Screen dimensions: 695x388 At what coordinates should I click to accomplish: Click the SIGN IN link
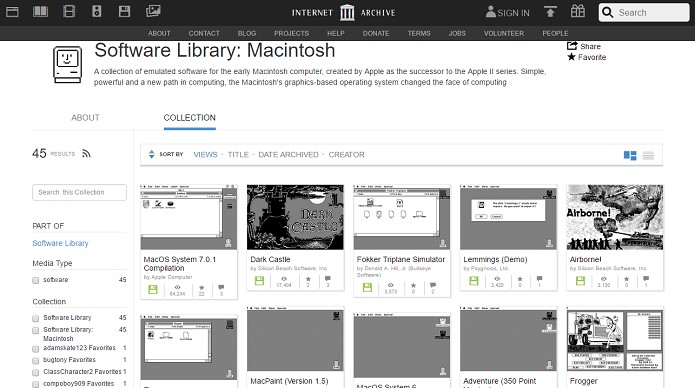click(x=513, y=13)
